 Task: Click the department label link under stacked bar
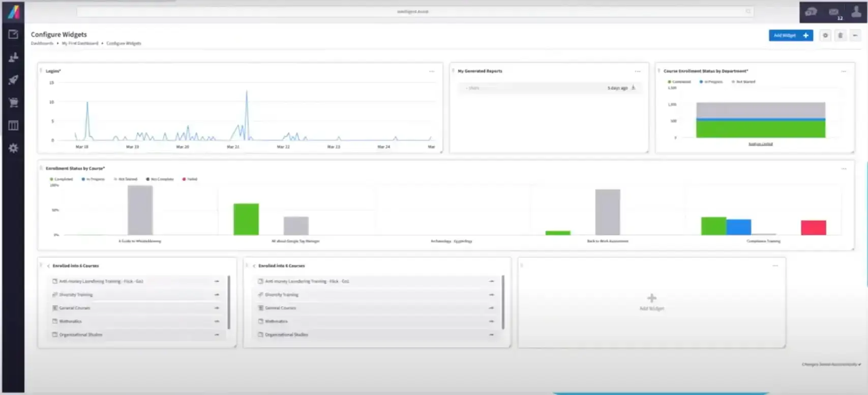coord(760,144)
